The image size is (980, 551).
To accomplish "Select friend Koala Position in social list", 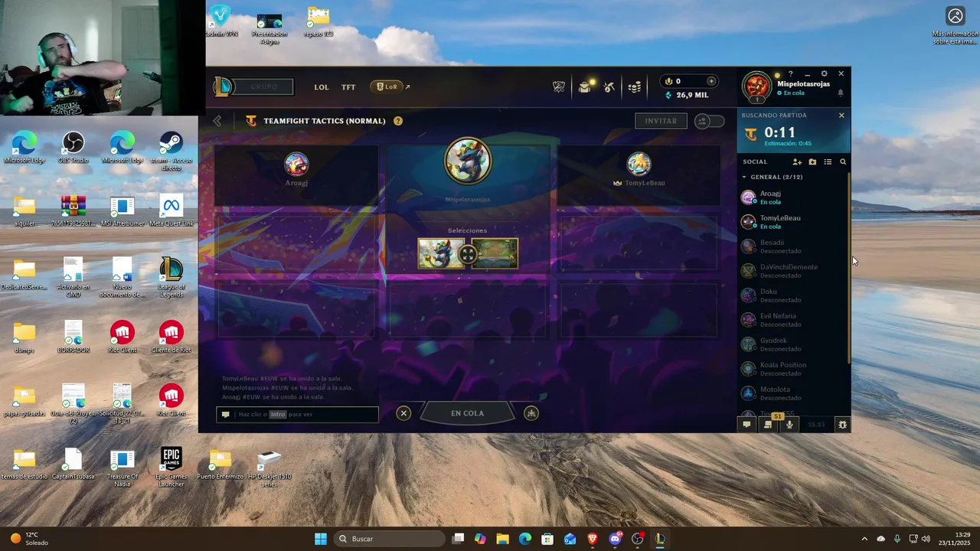I will (x=793, y=369).
